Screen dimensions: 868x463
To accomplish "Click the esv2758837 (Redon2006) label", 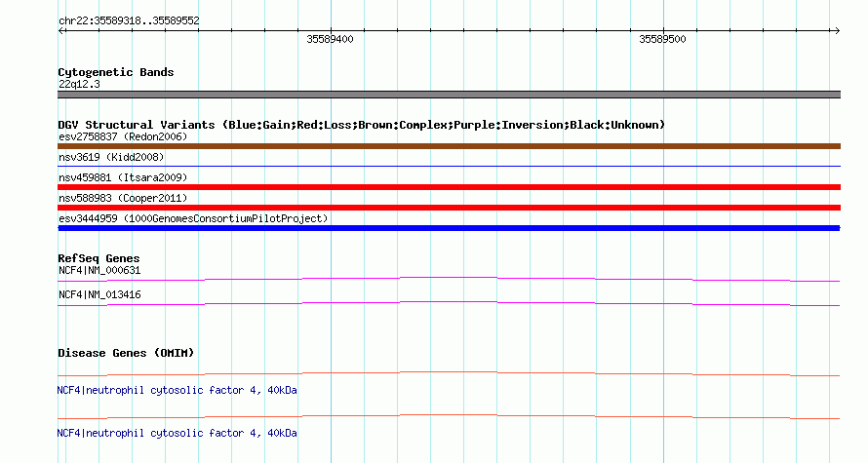I will pos(123,136).
